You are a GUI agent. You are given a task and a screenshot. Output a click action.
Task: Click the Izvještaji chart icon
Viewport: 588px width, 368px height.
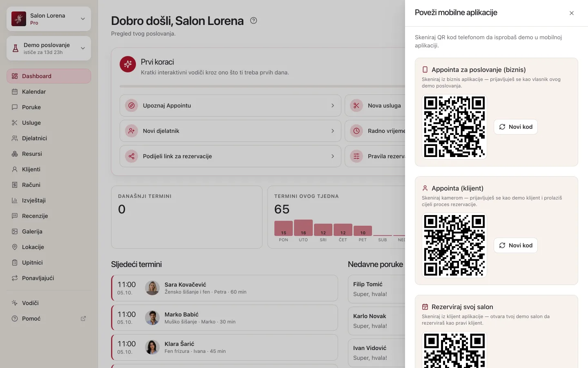click(x=15, y=200)
